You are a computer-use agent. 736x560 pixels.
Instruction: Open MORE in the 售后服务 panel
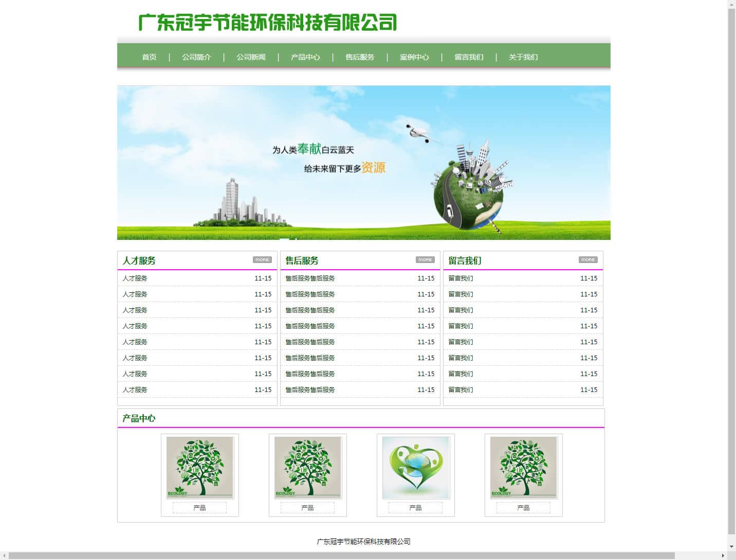click(425, 260)
